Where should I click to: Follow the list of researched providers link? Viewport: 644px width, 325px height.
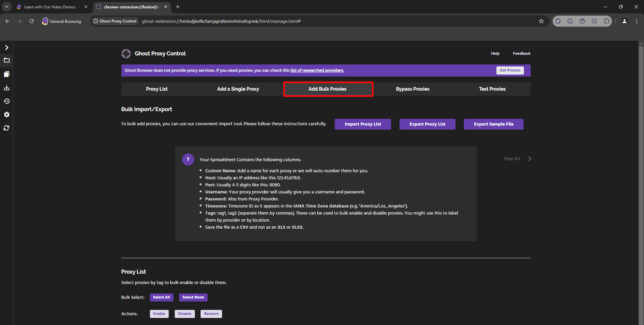(x=317, y=71)
